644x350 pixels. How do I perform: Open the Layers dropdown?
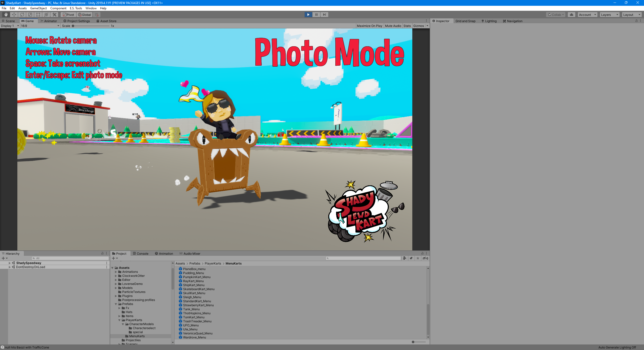[610, 15]
